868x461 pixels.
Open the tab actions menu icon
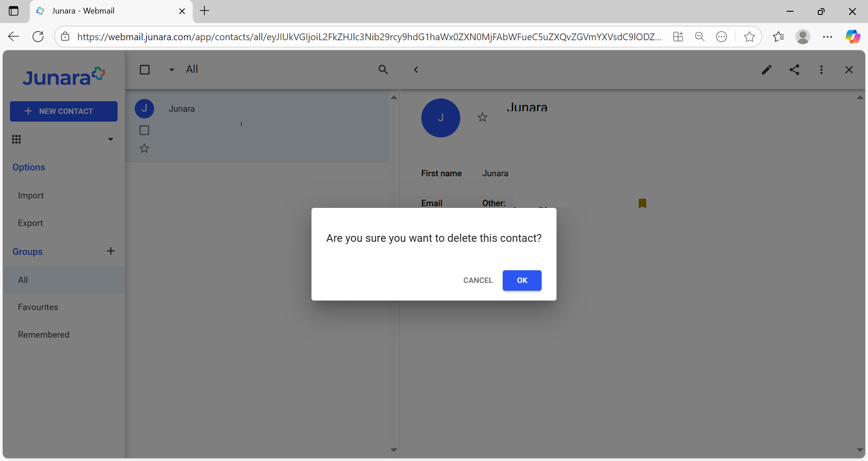[14, 11]
